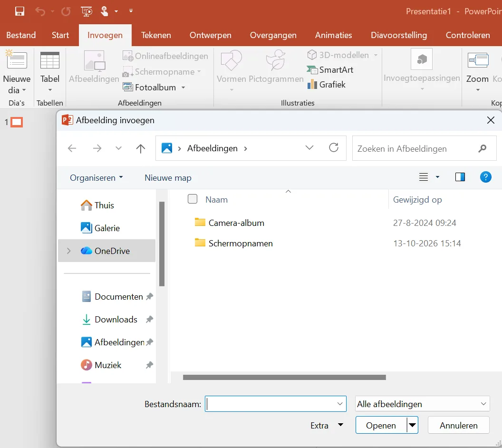Image resolution: width=502 pixels, height=448 pixels.
Task: Switch to the Bestand tab
Action: (21, 35)
